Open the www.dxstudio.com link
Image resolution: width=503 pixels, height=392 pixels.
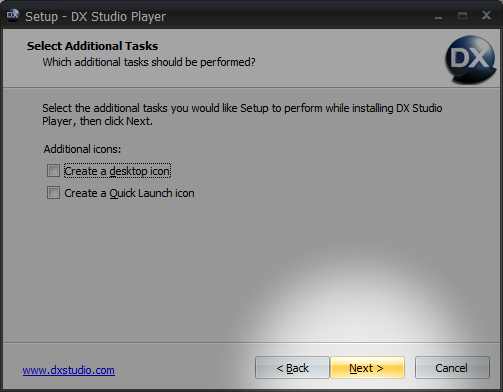coord(69,370)
